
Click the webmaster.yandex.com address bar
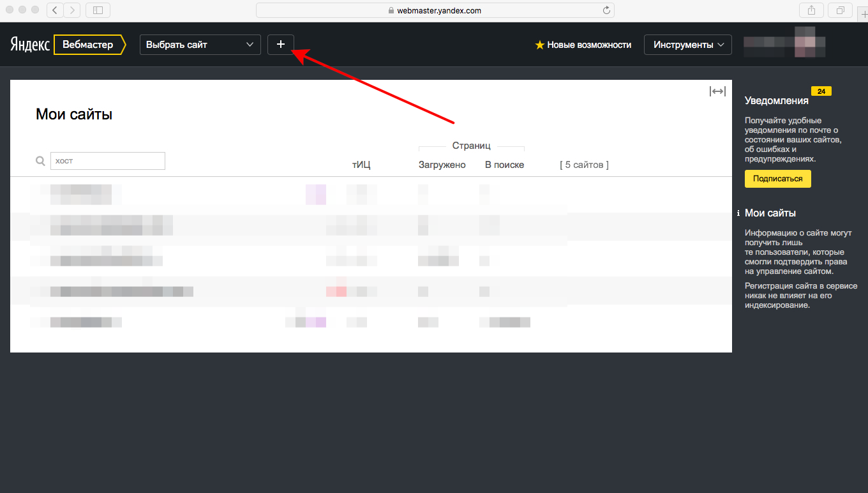click(x=435, y=10)
